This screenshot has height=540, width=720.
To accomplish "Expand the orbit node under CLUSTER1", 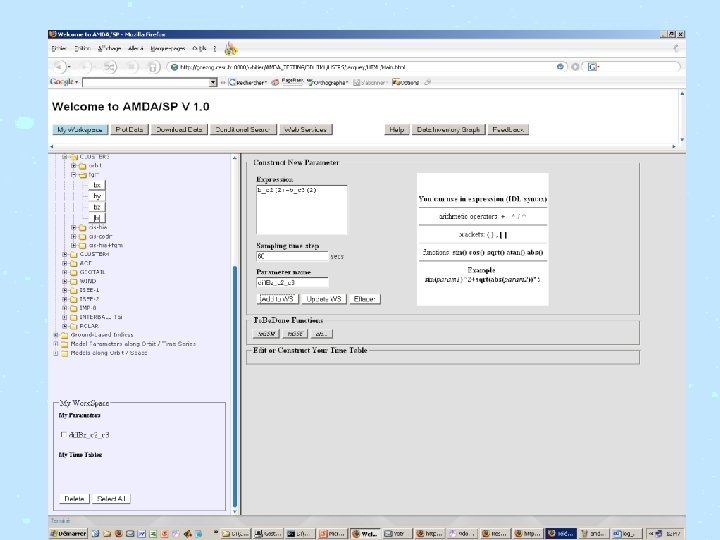I will tap(73, 165).
